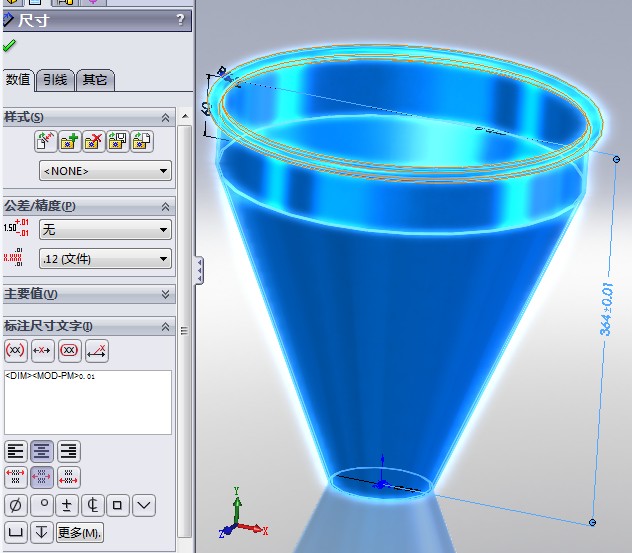Toggle inspection dimension oval icon
Viewport: 632px width, 553px height.
[x=69, y=351]
